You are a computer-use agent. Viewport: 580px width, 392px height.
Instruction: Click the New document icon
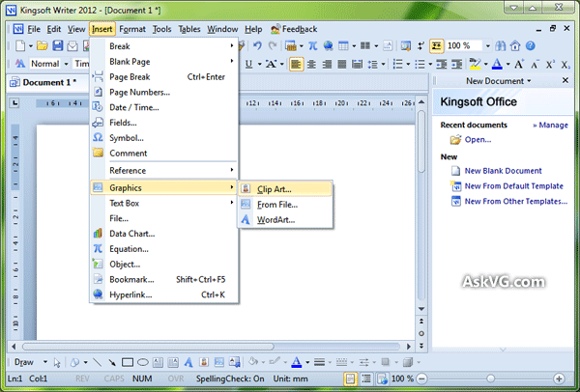point(20,45)
